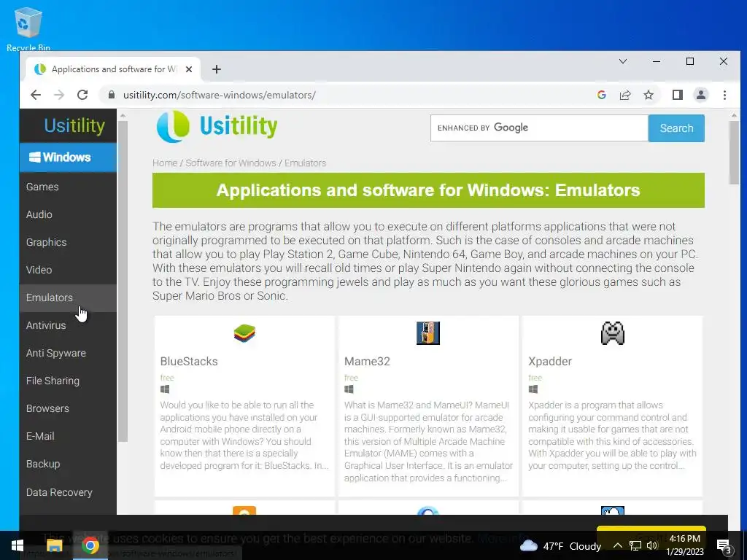
Task: Click the page vertical scrollbar thumb
Action: pos(734,152)
